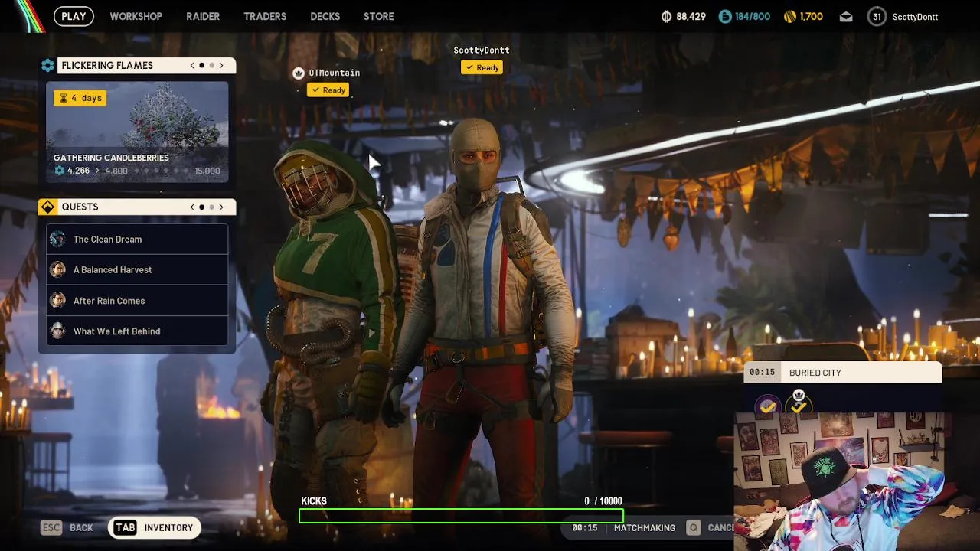
Task: Click the hourglass 4 days timer badge
Action: click(x=79, y=98)
